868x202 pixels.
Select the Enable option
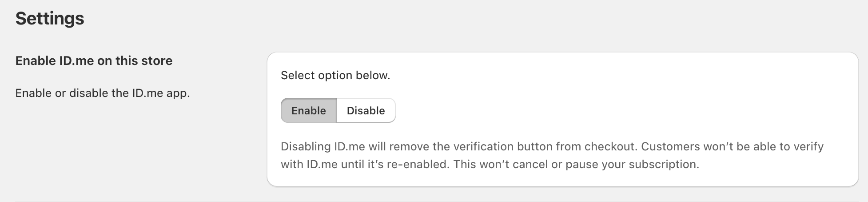[x=309, y=110]
